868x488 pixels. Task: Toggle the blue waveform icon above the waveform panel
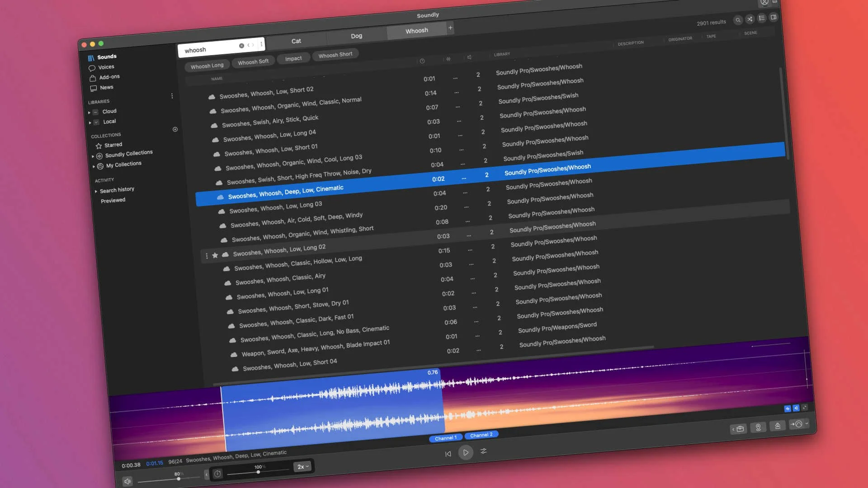(788, 408)
